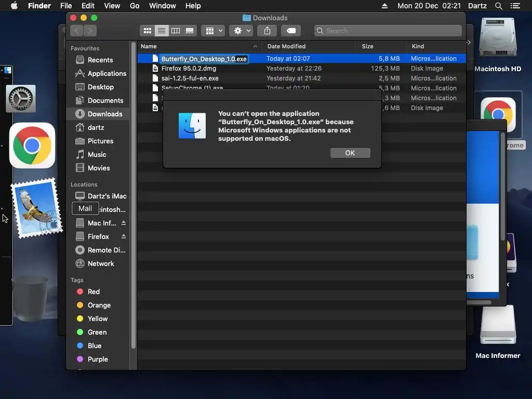Sort files by Name column header
Image resolution: width=532 pixels, height=399 pixels.
[199, 46]
